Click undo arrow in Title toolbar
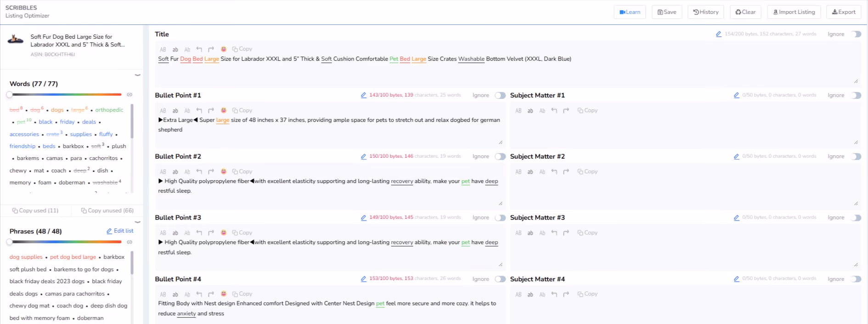The height and width of the screenshot is (324, 868). tap(199, 49)
